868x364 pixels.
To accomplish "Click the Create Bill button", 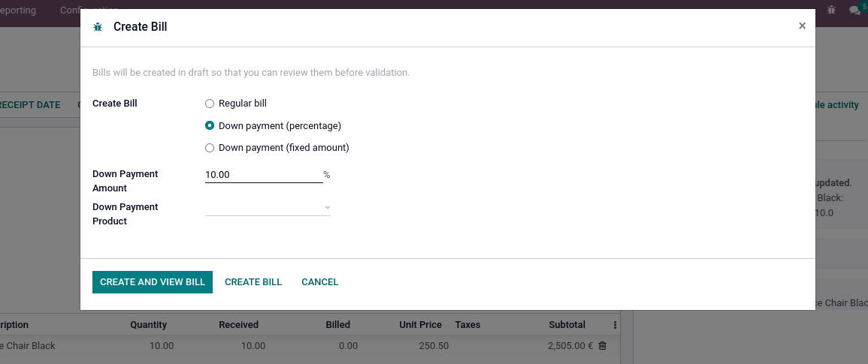I will tap(253, 282).
